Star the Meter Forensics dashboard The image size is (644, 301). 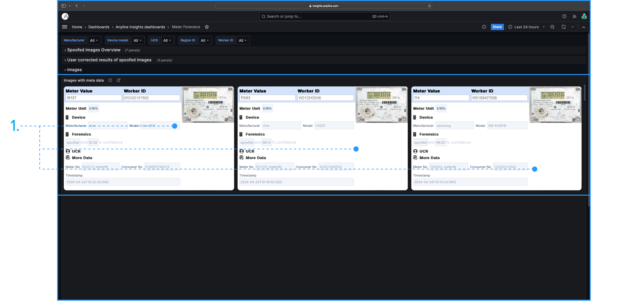pos(207,27)
